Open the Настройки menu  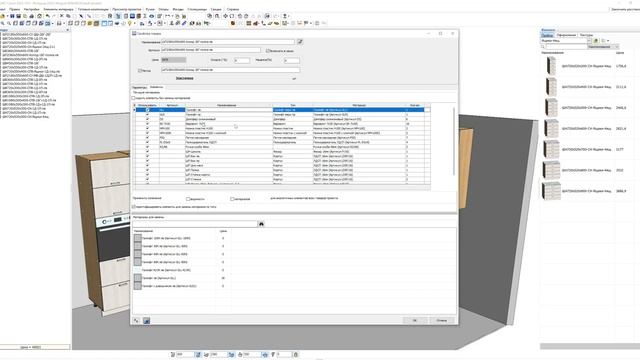point(32,9)
